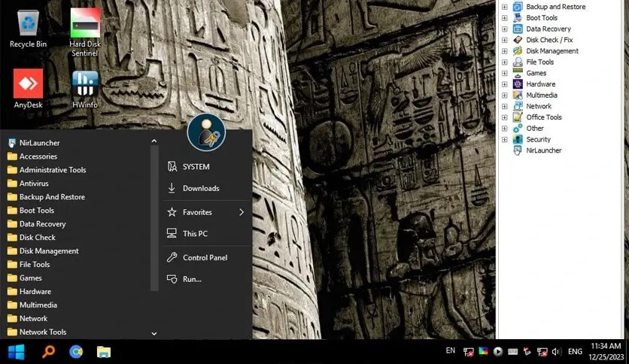Screen dimensions: 629x364
Task: Open File Explorer from the taskbar
Action: click(104, 352)
